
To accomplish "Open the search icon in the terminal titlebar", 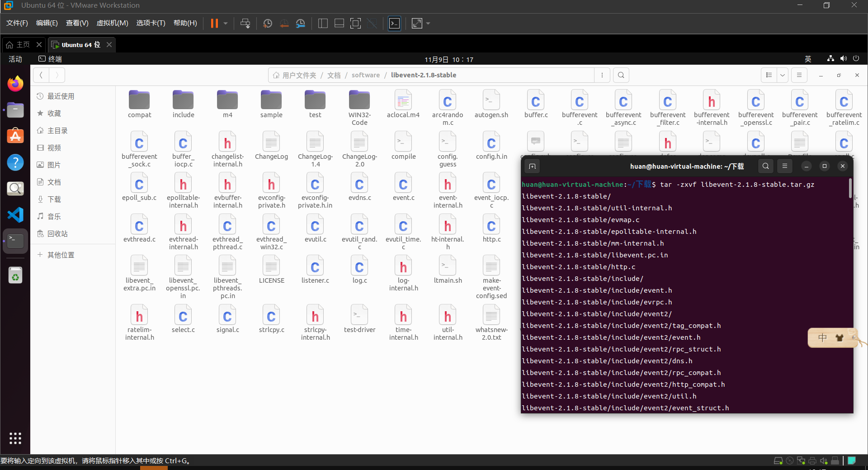I will tap(765, 166).
